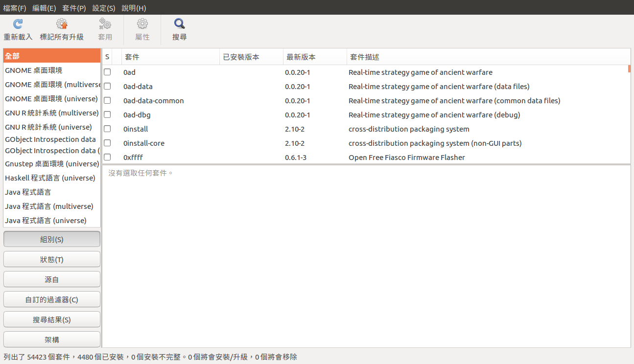Toggle the 0xffff package checkbox
The image size is (634, 364).
click(x=107, y=158)
